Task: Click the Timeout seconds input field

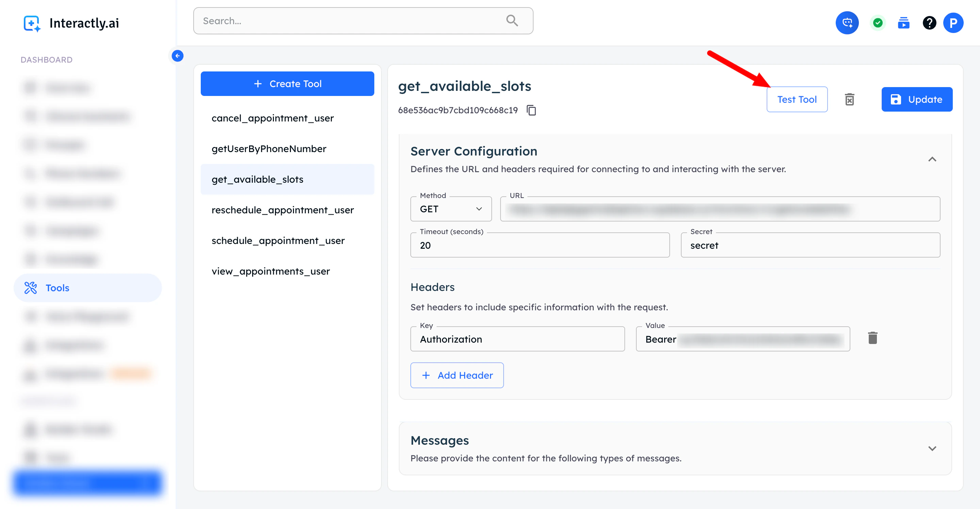Action: pos(539,245)
